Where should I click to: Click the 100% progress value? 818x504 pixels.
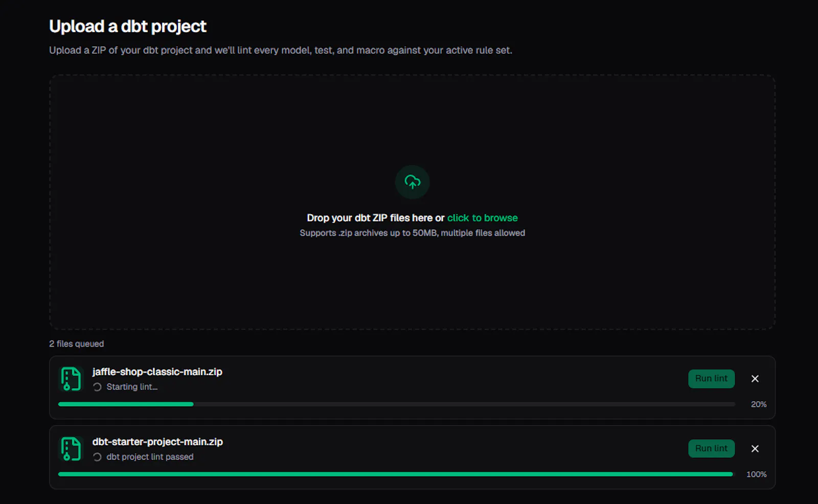click(756, 474)
